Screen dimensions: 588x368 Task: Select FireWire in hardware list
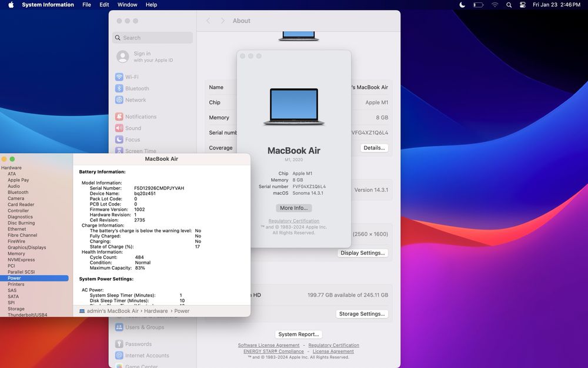tap(16, 241)
